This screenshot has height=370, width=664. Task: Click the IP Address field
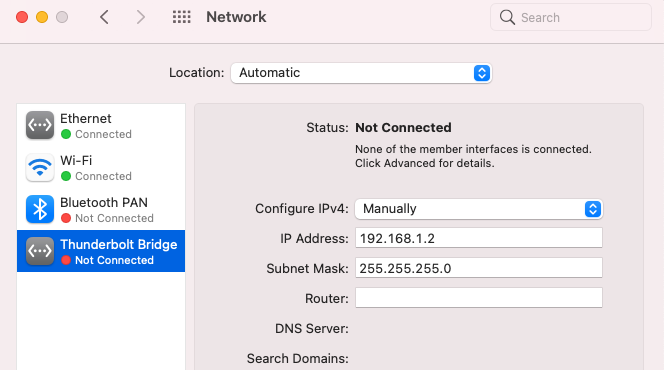click(479, 238)
